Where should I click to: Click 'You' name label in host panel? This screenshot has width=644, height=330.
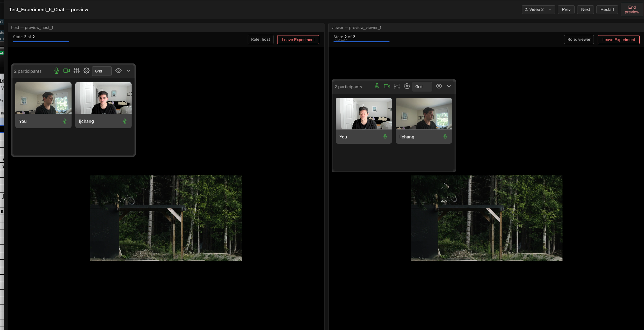tap(23, 121)
